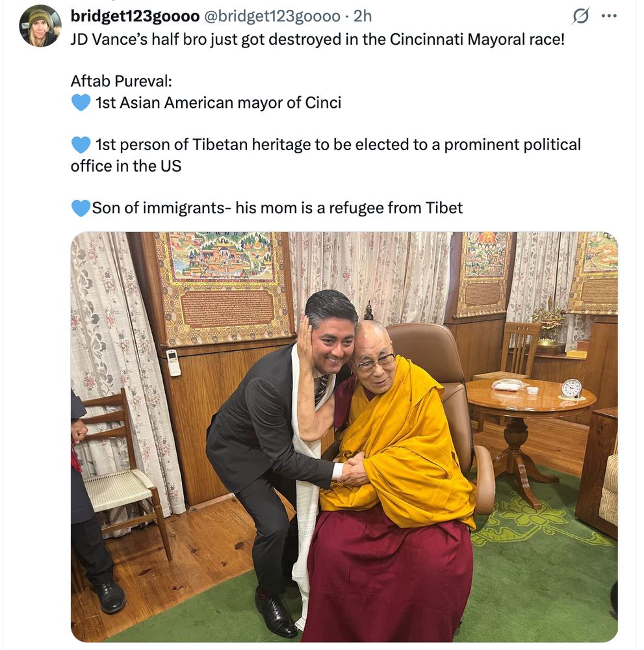Click the "Aftab Pureval:" text line

[121, 81]
